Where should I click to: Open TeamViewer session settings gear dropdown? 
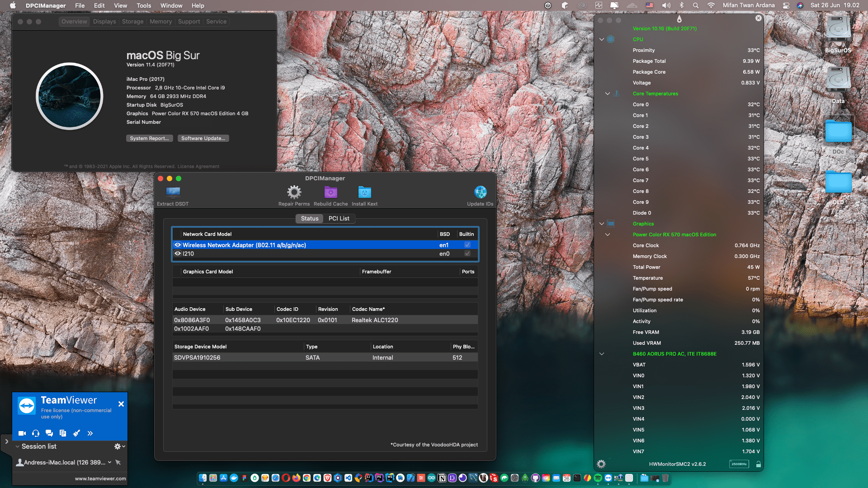[x=119, y=446]
